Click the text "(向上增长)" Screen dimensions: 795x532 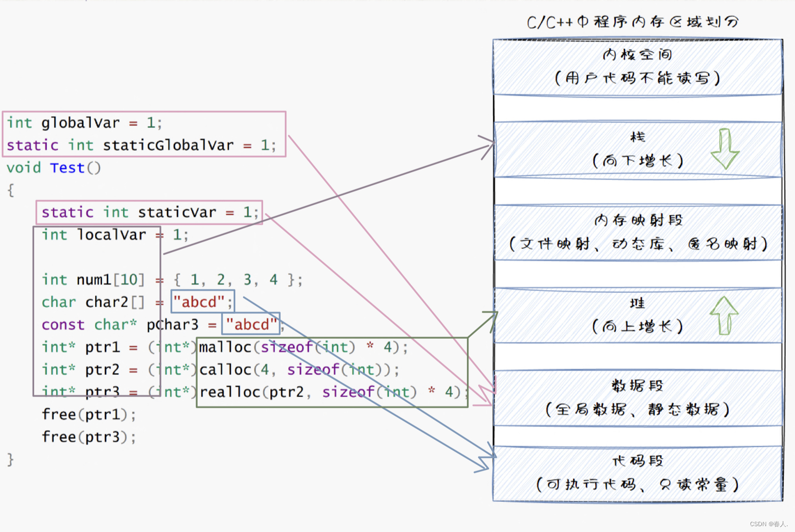point(637,326)
